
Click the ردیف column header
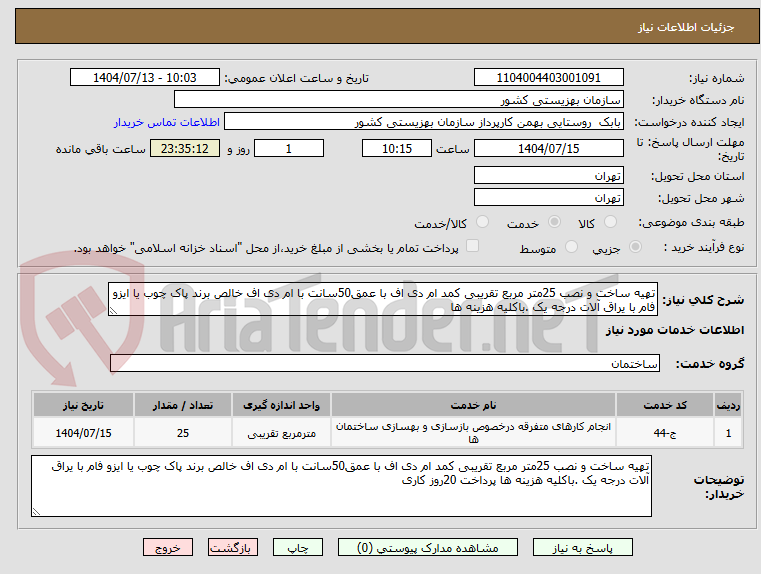coord(728,405)
